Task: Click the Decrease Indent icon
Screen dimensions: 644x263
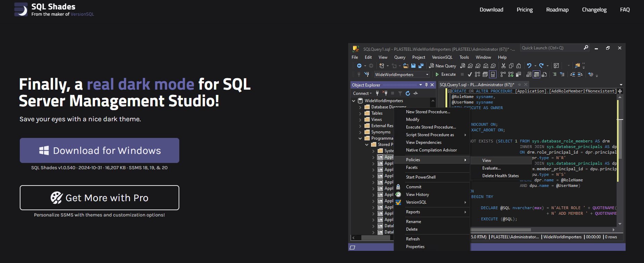Action: (573, 74)
